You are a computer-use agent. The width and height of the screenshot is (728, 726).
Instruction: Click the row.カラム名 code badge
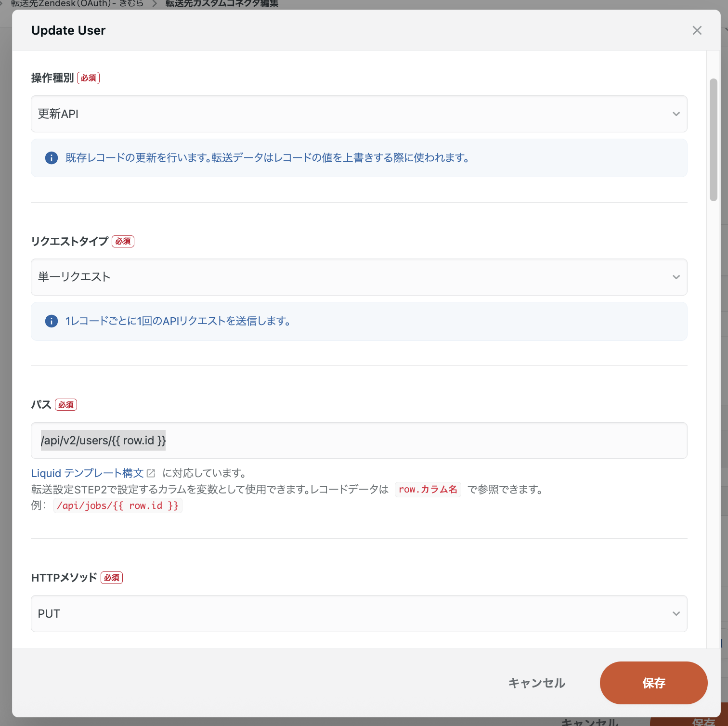coord(428,489)
